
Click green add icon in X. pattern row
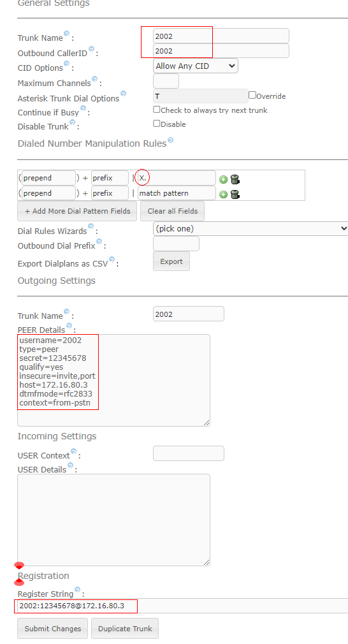[x=223, y=179]
